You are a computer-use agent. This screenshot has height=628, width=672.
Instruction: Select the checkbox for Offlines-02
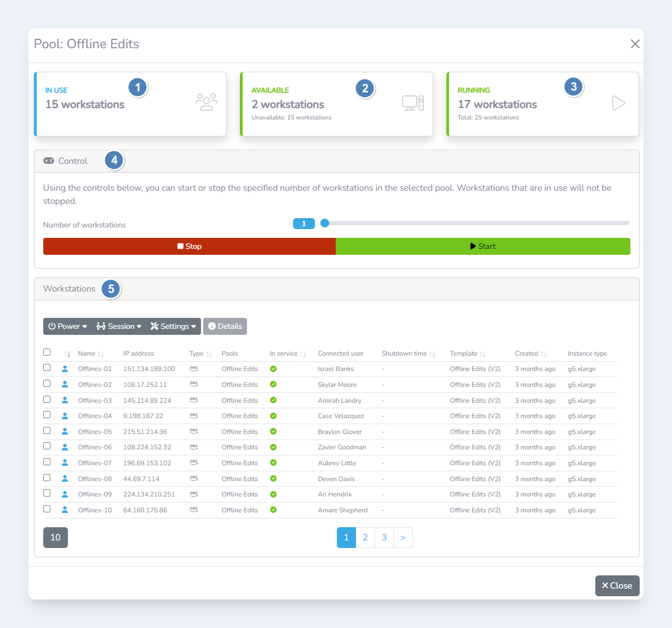[47, 384]
